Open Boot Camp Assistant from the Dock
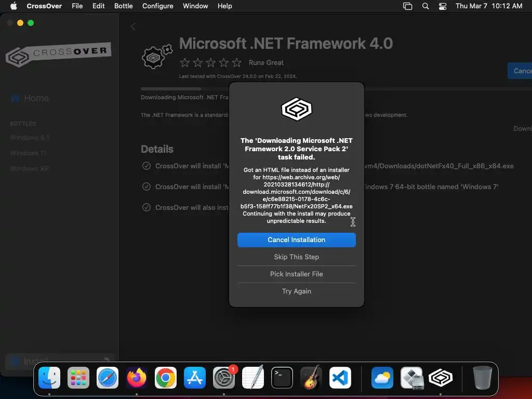The image size is (532, 399). click(x=411, y=378)
